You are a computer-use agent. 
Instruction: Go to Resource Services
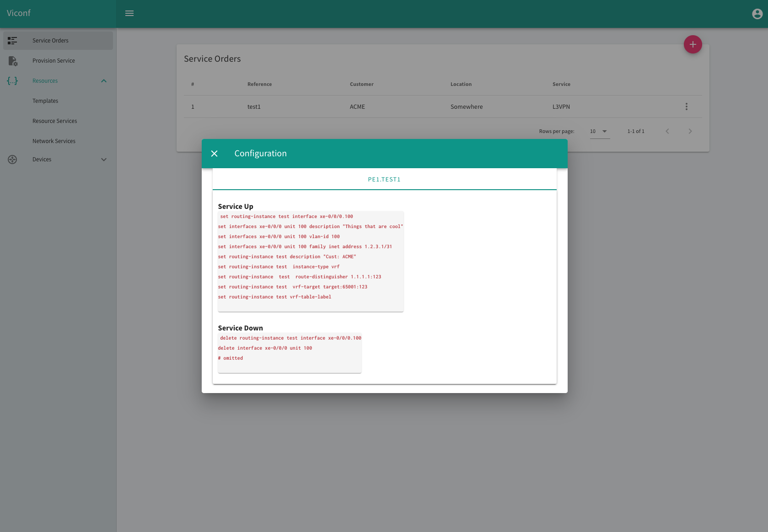tap(54, 121)
